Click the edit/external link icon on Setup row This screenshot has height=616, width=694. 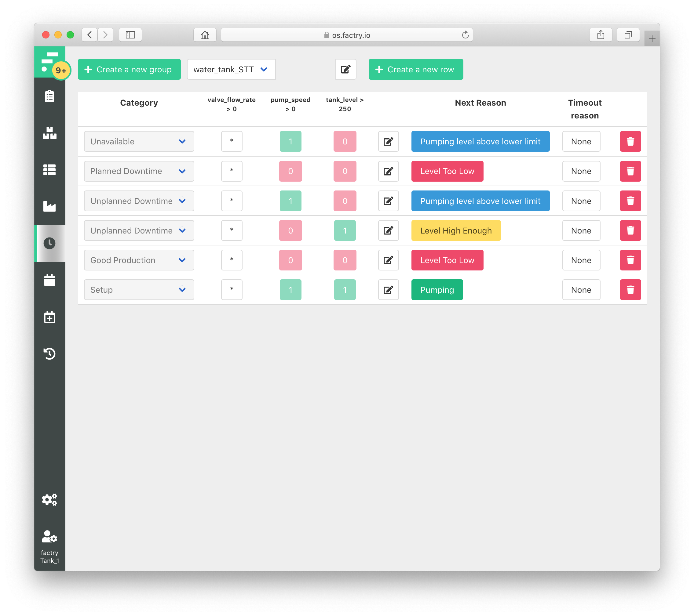[x=388, y=290]
